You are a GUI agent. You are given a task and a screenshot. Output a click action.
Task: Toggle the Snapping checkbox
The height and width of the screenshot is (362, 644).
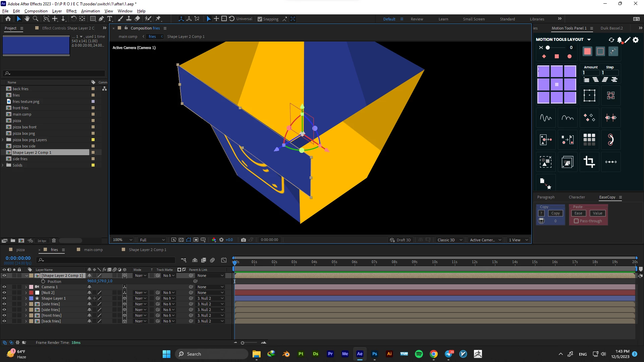(x=260, y=19)
